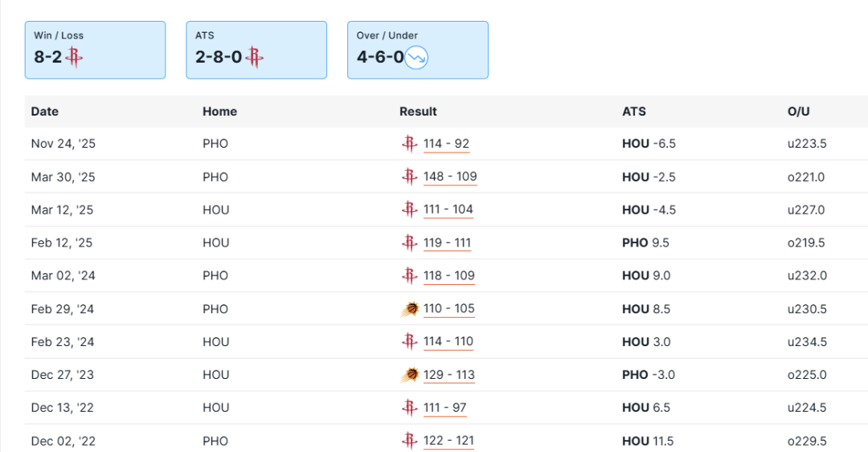The height and width of the screenshot is (452, 868).
Task: Click Rockets logo in Win/Loss card
Action: tap(76, 57)
